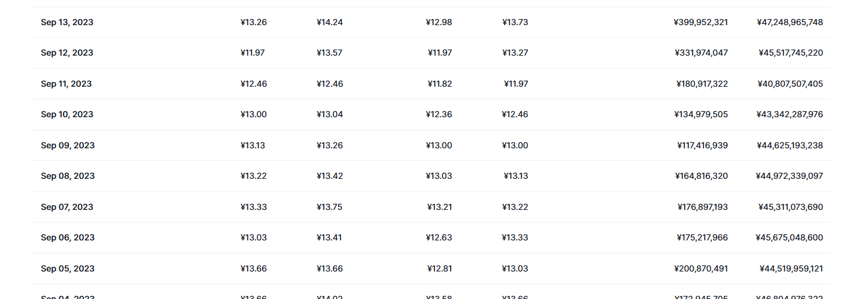This screenshot has width=868, height=299.
Task: Click the ¥200,870,491 volume value
Action: tap(701, 269)
